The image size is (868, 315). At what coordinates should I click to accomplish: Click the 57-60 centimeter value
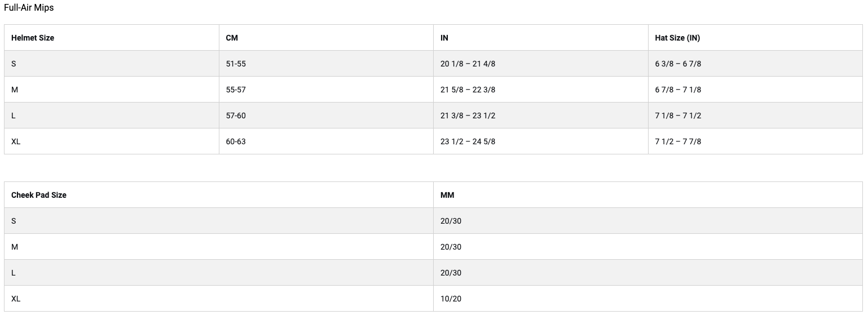point(236,116)
